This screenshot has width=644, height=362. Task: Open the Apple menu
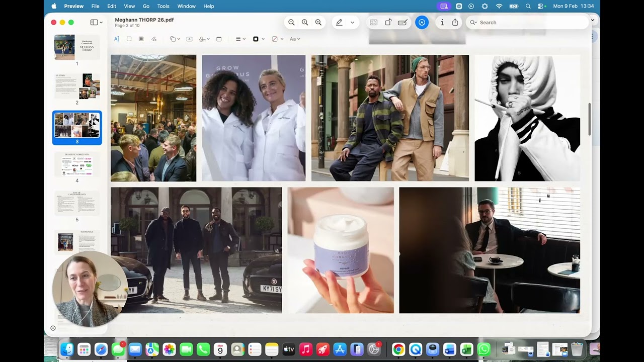coord(54,6)
